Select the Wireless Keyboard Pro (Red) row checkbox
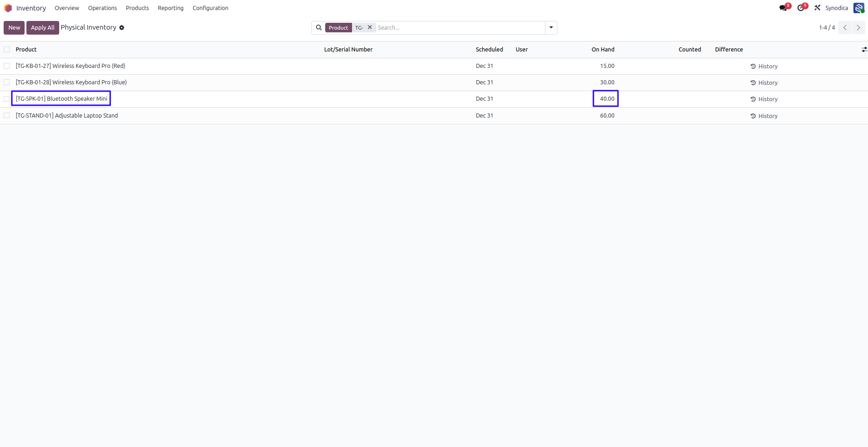 click(x=7, y=66)
